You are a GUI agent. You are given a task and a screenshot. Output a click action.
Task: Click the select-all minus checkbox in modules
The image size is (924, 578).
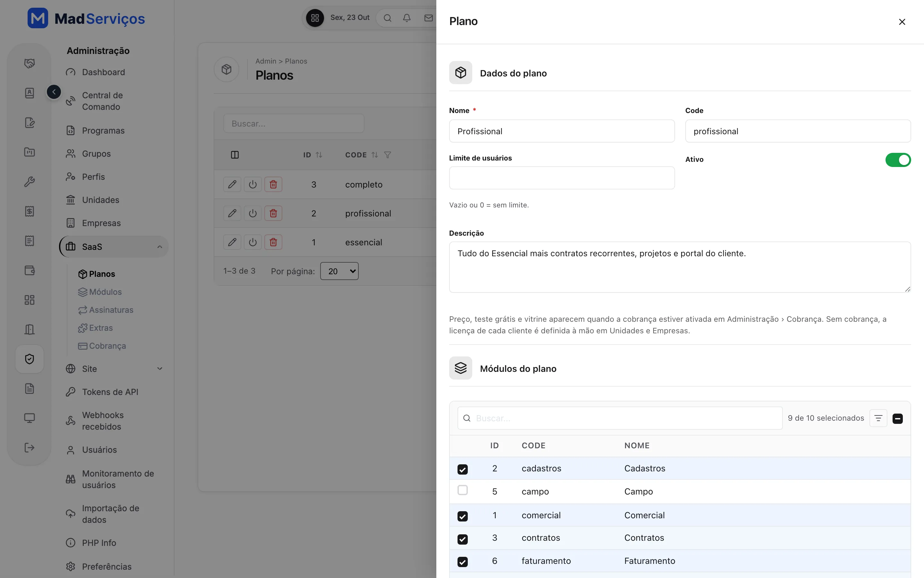pyautogui.click(x=898, y=419)
